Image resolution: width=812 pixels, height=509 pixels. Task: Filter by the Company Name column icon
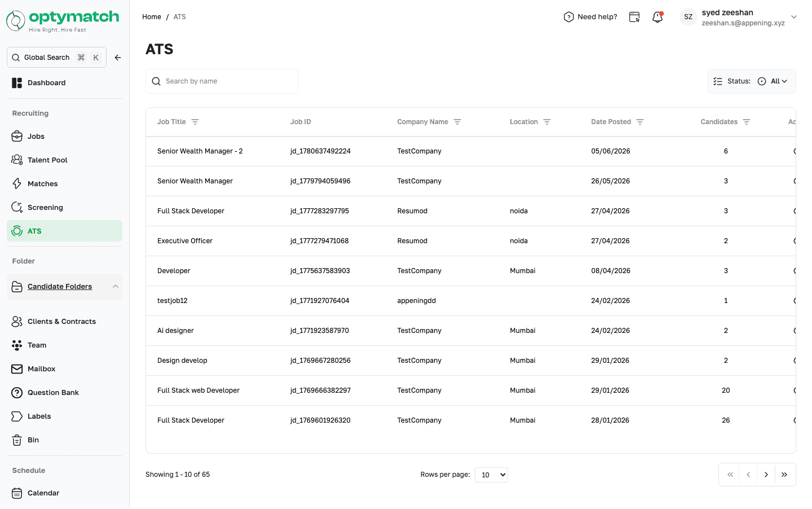(457, 122)
